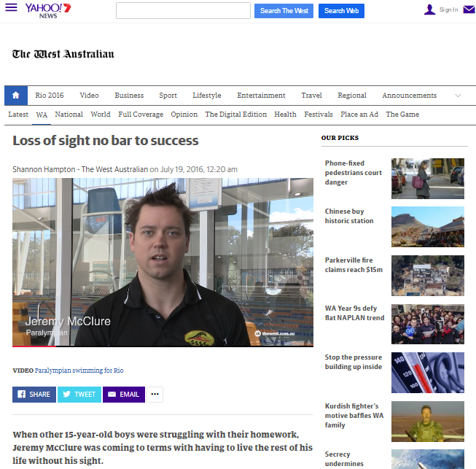Viewport: 476px width, 469px height.
Task: Click the Search The West button
Action: click(x=284, y=11)
